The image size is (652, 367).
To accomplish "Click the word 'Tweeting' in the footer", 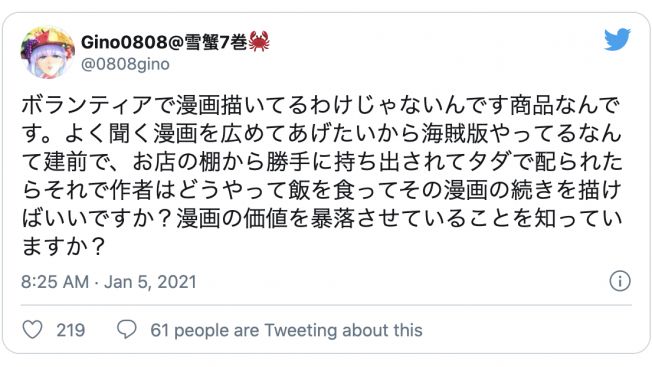I will [301, 330].
